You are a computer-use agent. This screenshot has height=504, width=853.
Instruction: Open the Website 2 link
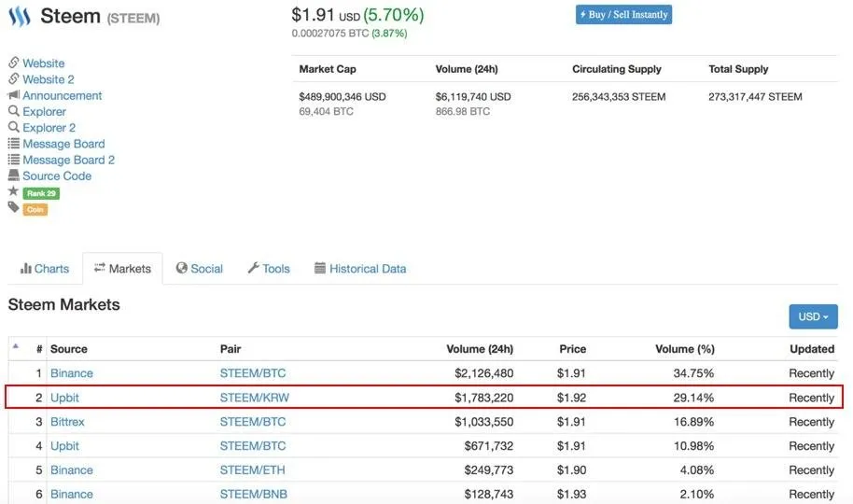pyautogui.click(x=49, y=79)
